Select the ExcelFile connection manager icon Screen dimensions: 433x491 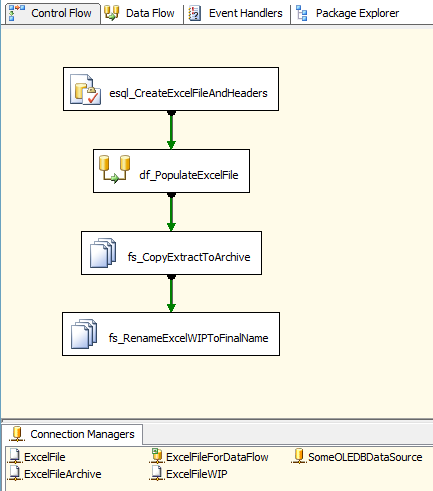(x=15, y=456)
